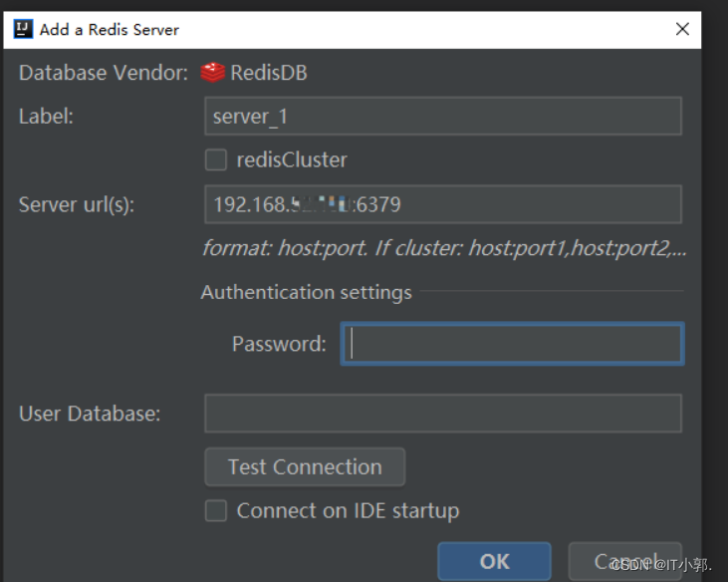This screenshot has width=728, height=582.
Task: Click the Connect on IDE startup label text
Action: coord(348,511)
